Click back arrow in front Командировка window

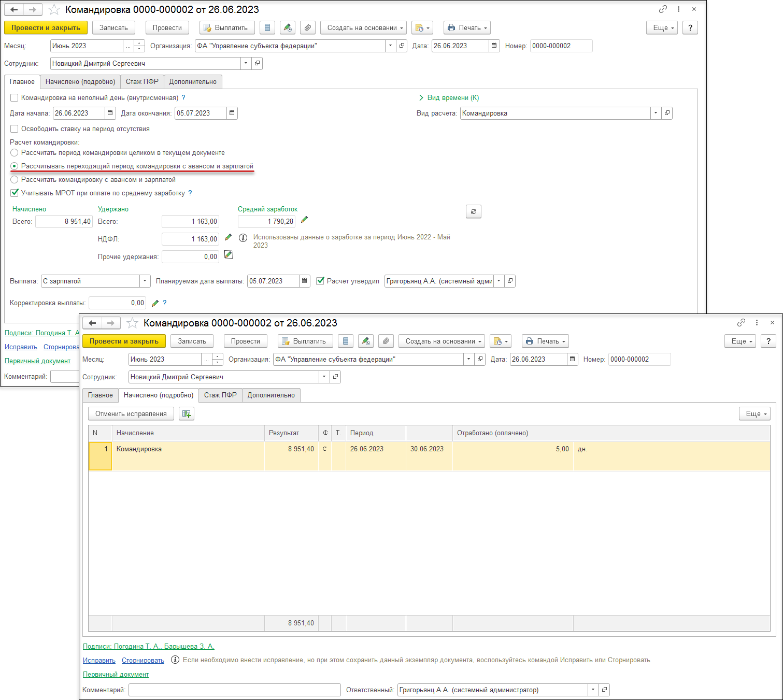[92, 323]
